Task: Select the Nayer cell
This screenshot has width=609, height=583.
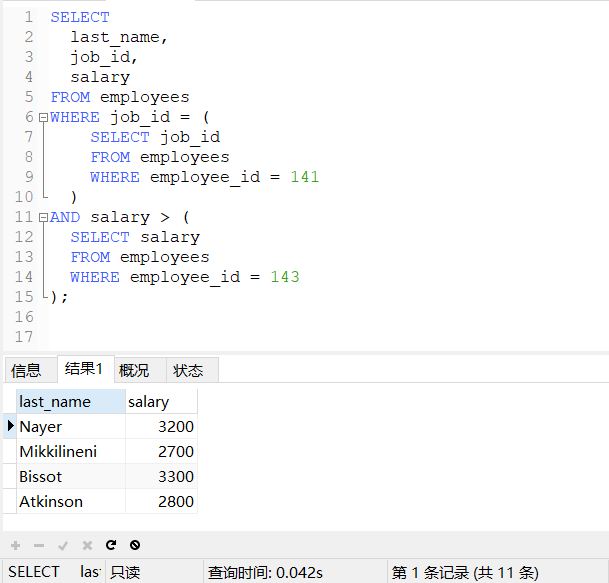Action: pyautogui.click(x=71, y=426)
